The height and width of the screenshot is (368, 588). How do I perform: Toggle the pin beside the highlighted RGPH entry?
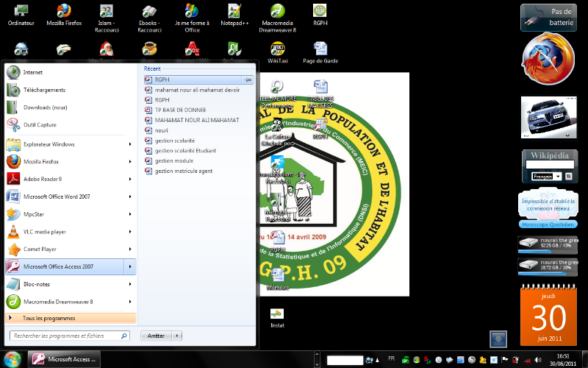click(248, 79)
